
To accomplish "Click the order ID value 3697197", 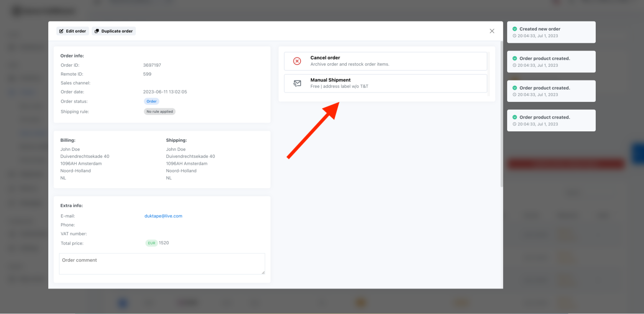I will point(152,65).
